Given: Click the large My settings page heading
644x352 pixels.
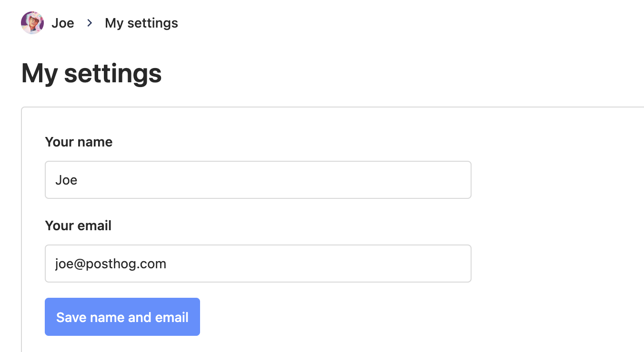Looking at the screenshot, I should tap(91, 74).
